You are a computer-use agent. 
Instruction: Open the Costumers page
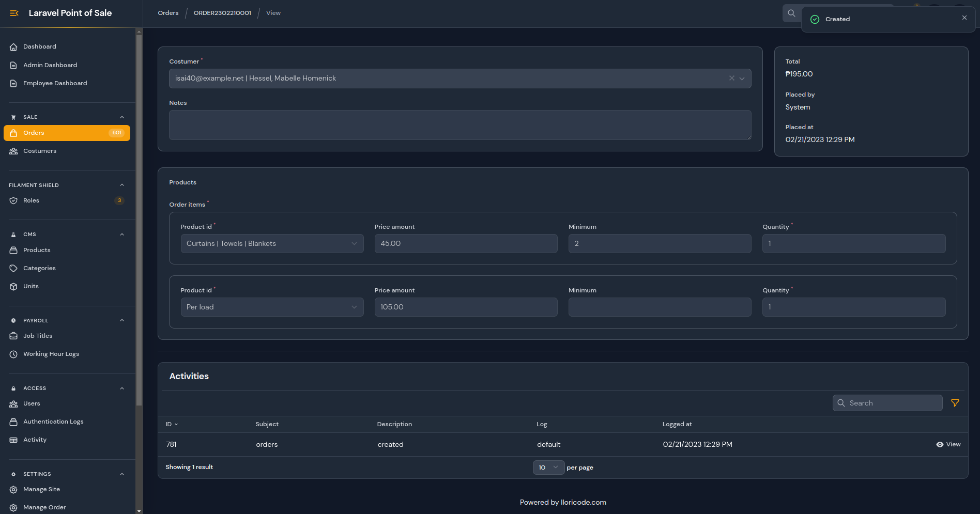click(40, 151)
